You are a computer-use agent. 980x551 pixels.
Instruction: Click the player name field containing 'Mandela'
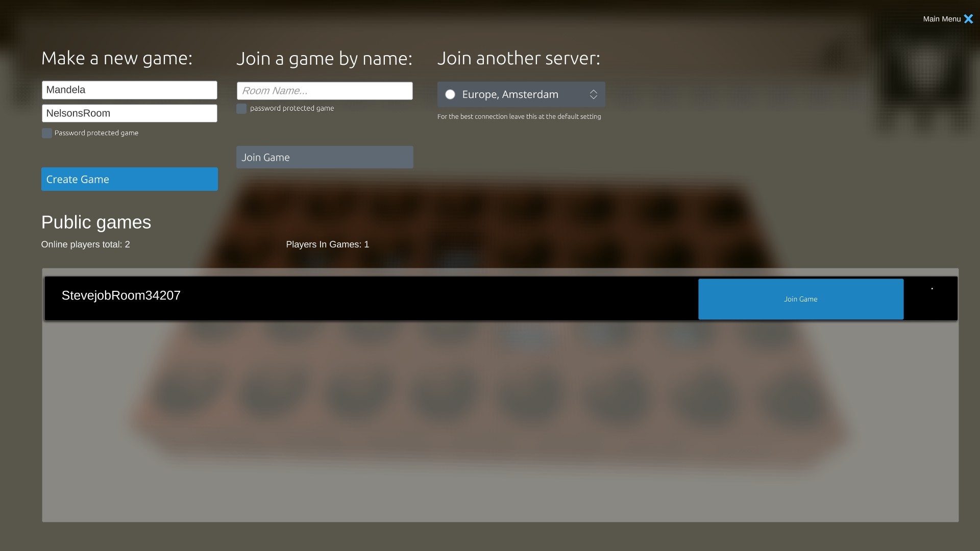pos(129,89)
